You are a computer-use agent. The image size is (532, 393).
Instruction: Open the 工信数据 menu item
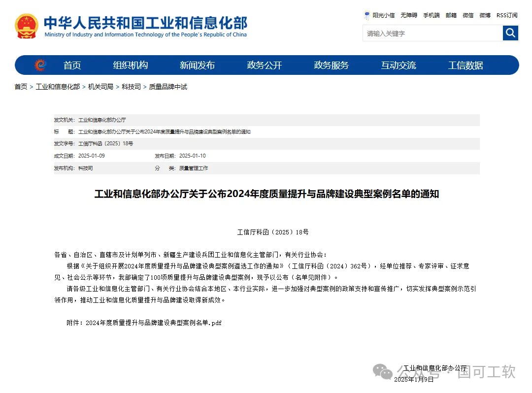[x=465, y=65]
